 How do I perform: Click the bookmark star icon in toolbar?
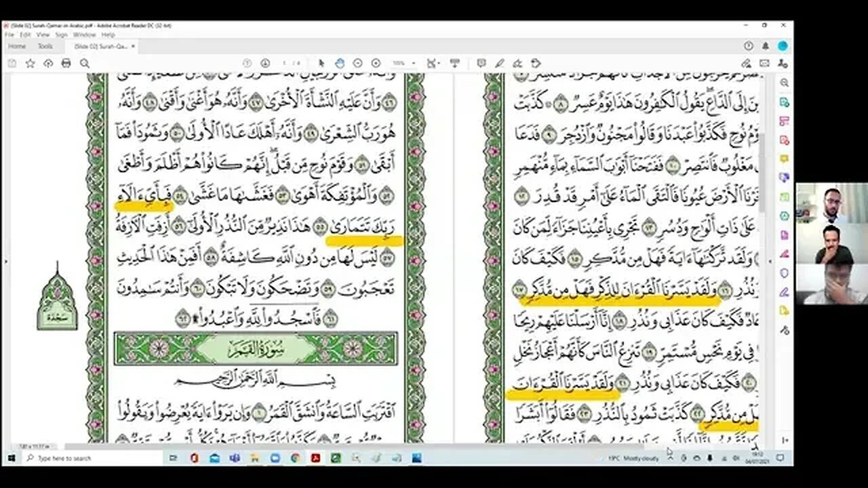30,63
